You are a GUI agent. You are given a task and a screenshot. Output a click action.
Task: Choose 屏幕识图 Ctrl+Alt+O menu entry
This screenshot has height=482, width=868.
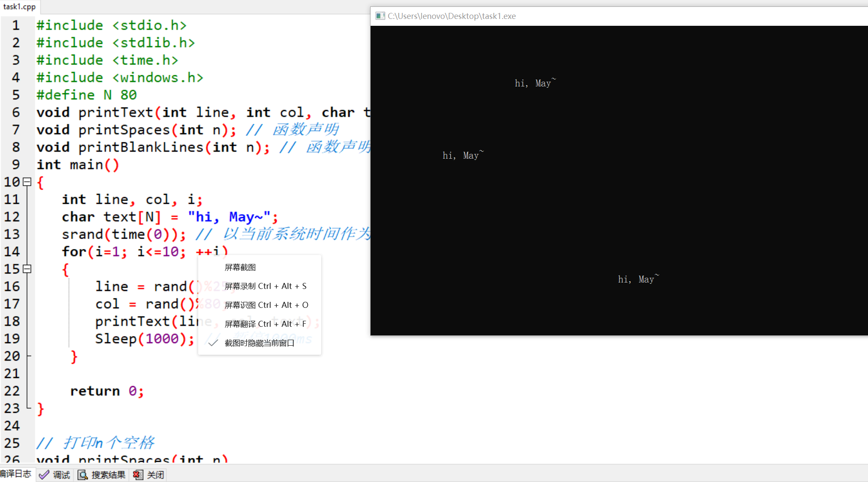click(x=266, y=305)
